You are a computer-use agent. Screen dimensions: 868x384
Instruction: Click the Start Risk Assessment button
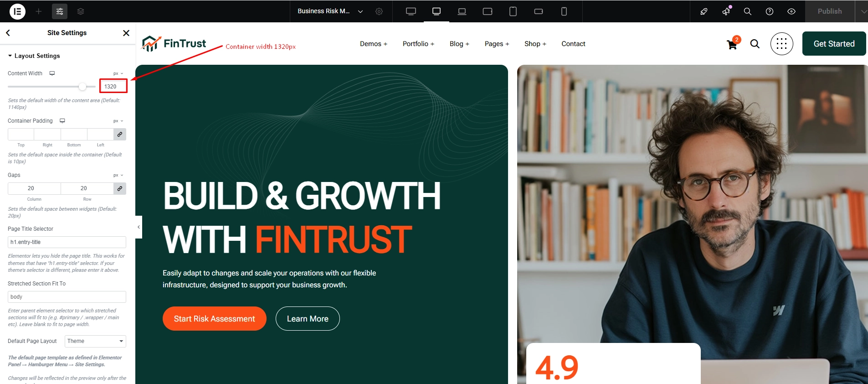[215, 319]
